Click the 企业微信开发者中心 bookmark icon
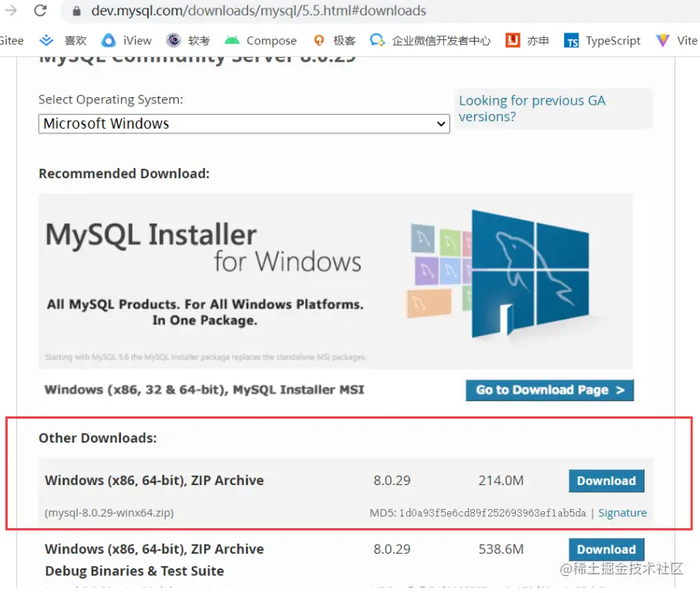700x593 pixels. click(x=377, y=41)
